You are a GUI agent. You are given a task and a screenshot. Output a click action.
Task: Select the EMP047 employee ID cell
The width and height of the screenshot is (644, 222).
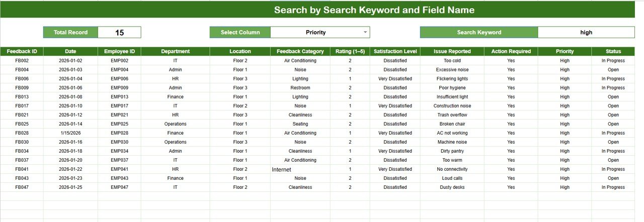119,187
